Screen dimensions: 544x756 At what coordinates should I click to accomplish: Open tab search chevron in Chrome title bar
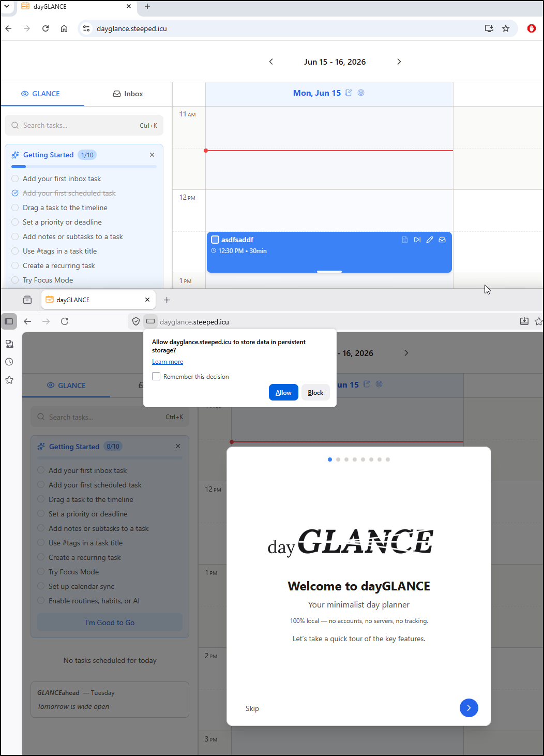point(7,6)
